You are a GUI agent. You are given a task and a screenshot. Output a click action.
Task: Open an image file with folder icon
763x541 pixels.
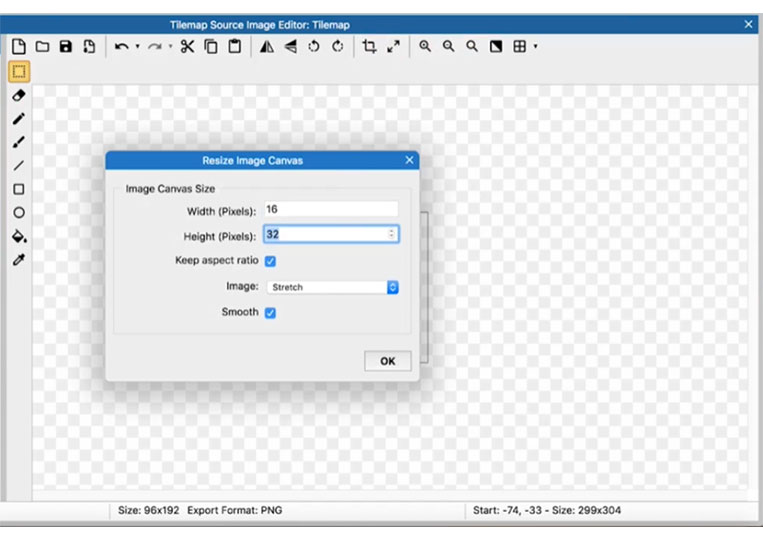click(x=42, y=47)
